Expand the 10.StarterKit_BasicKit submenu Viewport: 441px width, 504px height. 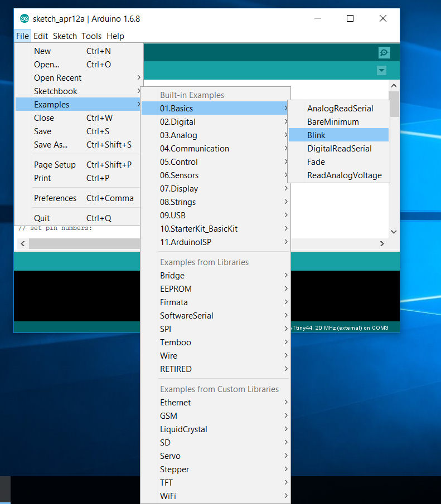point(215,229)
